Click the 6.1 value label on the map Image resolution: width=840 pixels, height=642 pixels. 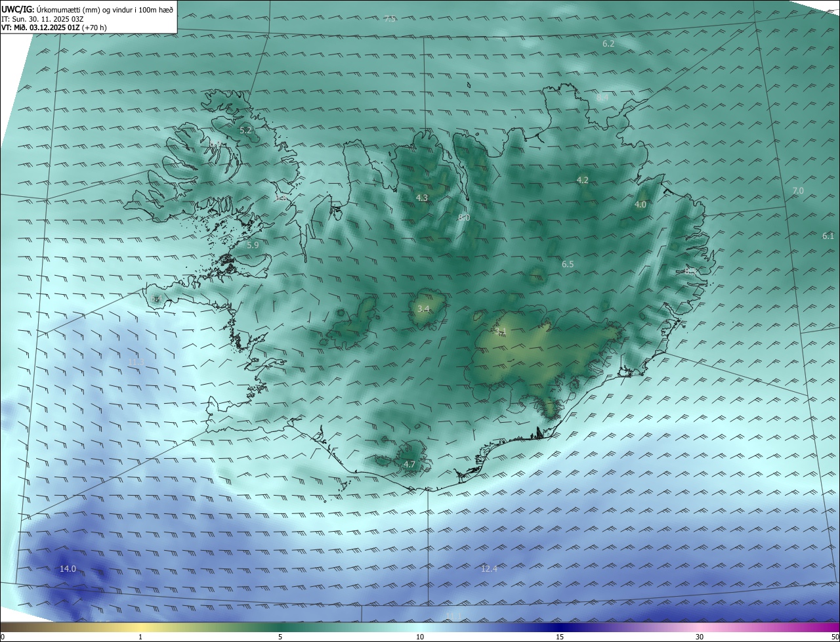tap(828, 236)
